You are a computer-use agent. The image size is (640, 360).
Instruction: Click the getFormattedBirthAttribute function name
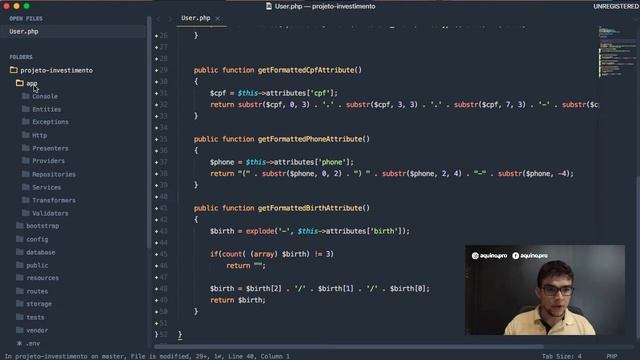click(x=309, y=208)
